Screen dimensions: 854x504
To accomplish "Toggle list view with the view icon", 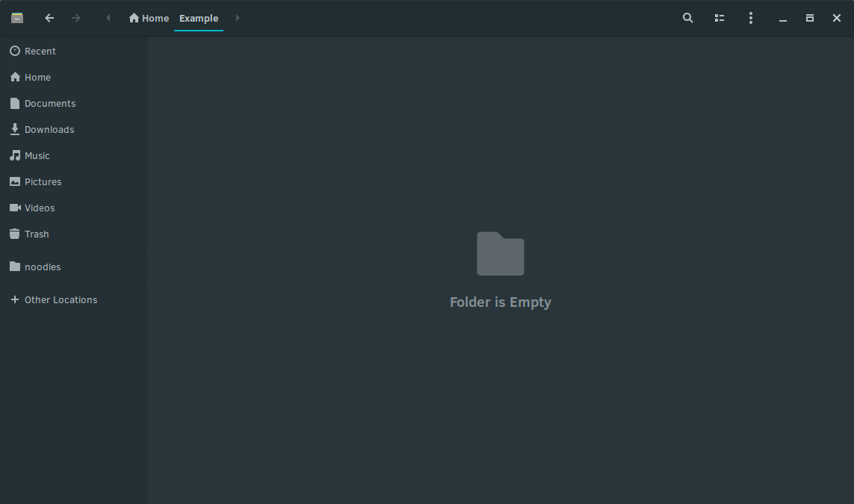I will tap(720, 18).
